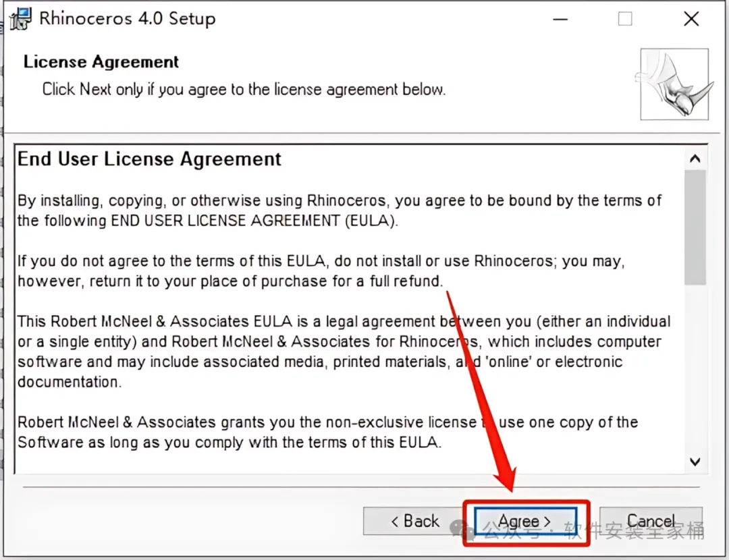The image size is (729, 560).
Task: Click the Agree > button
Action: [525, 522]
